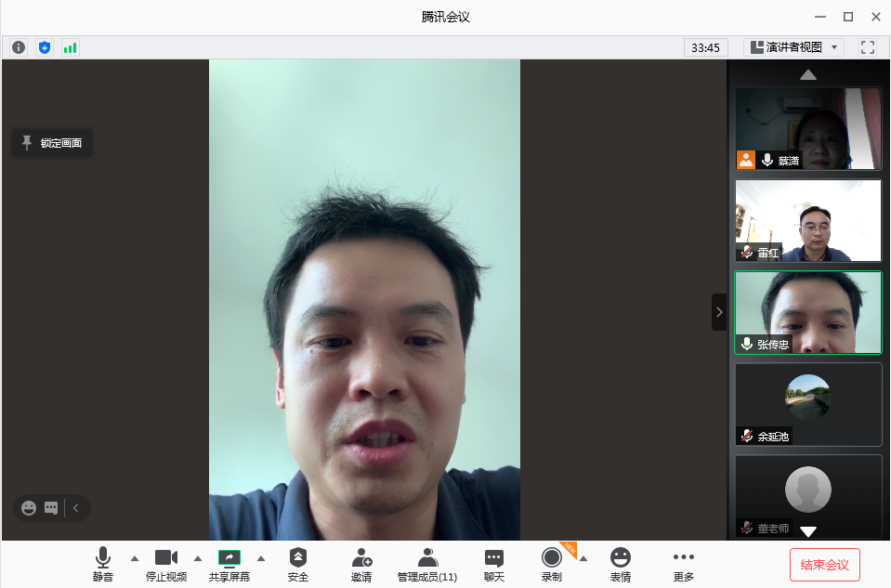The height and width of the screenshot is (588, 891).
Task: Check network status via signal bars icon
Action: (x=69, y=46)
